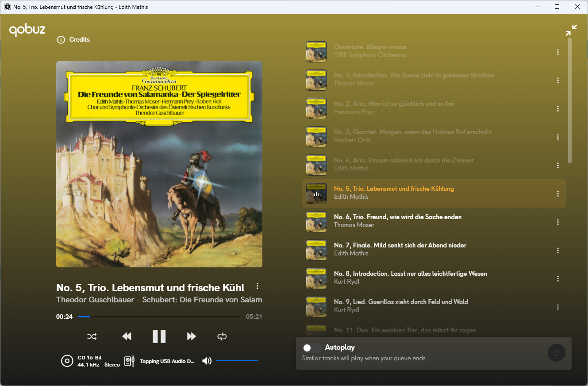Screen dimensions: 588x386
Task: Maximize the Qobuz window
Action: 557,7
